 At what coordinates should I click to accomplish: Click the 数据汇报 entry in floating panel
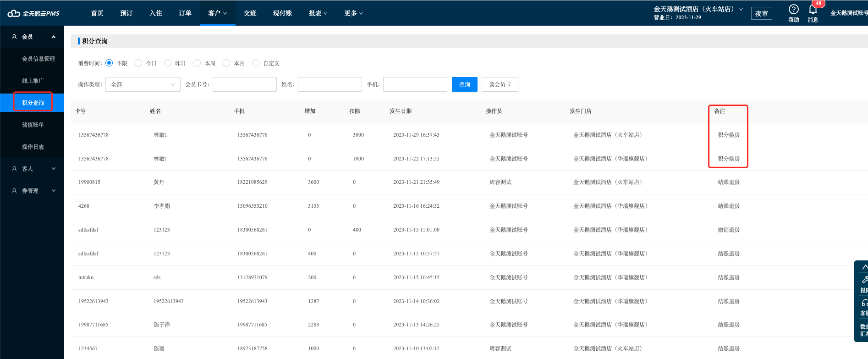[x=864, y=330]
